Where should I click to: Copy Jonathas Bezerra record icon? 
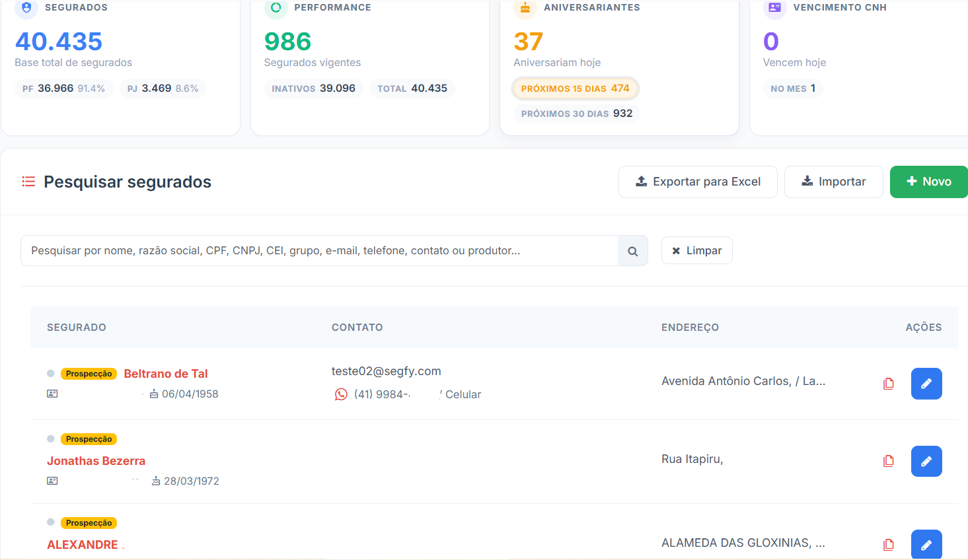tap(888, 461)
